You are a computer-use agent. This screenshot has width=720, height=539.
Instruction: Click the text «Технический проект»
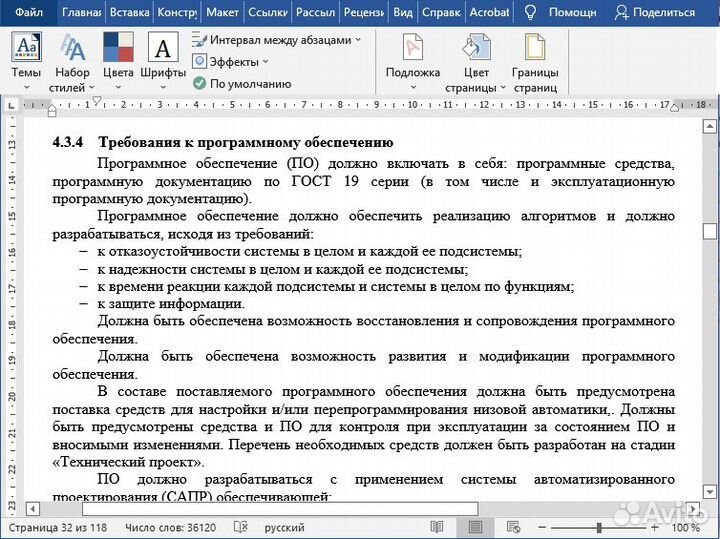coord(128,462)
